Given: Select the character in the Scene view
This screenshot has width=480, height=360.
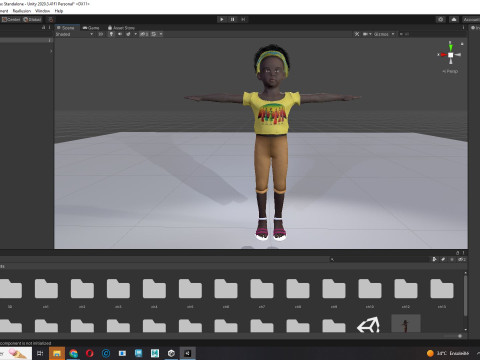Looking at the screenshot, I should 272,143.
